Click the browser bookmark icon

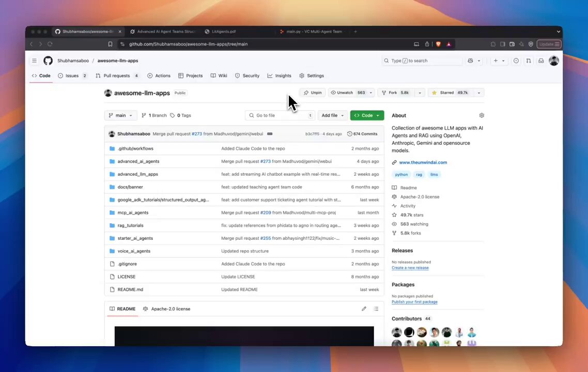(110, 44)
